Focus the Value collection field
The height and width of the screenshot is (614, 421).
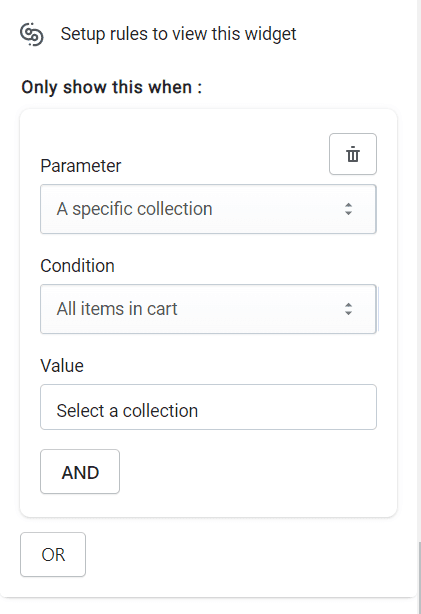click(208, 407)
